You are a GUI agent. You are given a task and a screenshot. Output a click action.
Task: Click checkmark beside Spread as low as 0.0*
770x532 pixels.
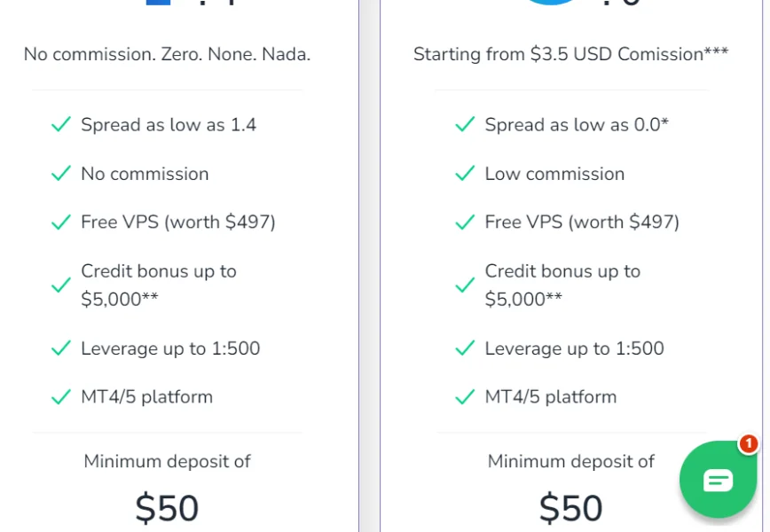pyautogui.click(x=465, y=125)
